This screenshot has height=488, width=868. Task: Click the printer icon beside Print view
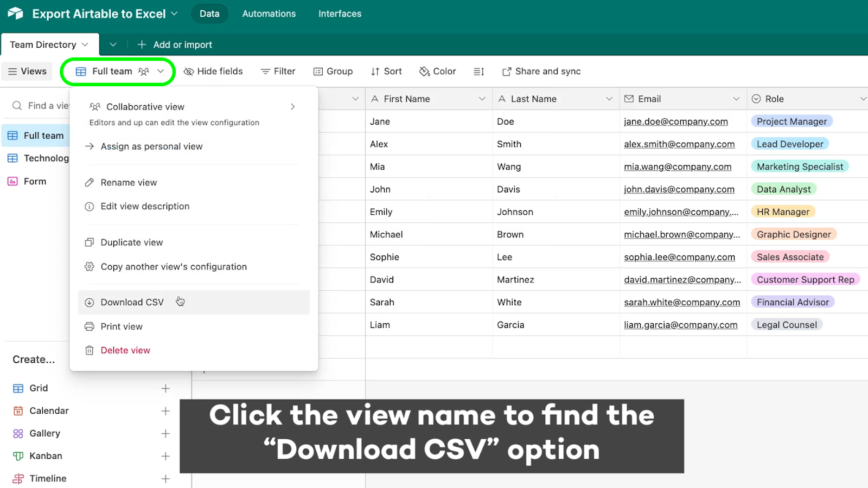(90, 326)
